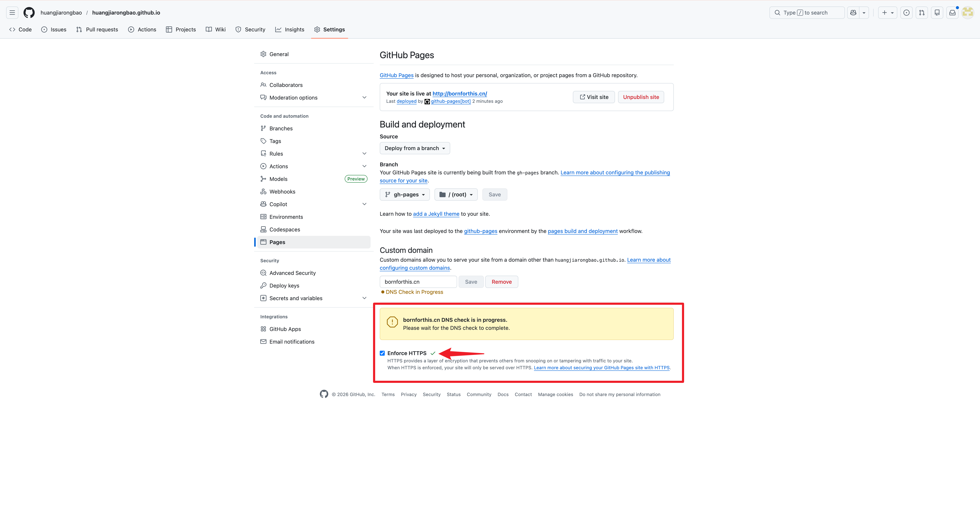
Task: Click the search bar magnifier field
Action: click(x=807, y=13)
